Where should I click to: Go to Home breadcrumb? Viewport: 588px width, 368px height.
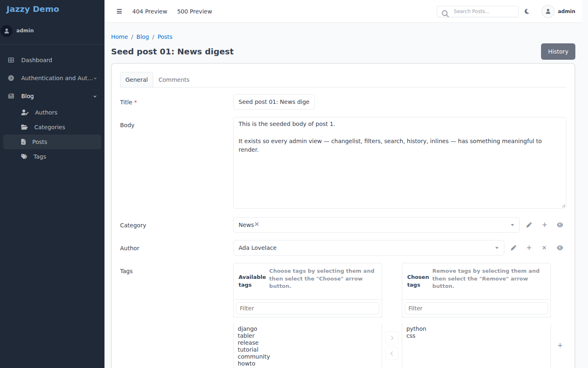pos(119,37)
